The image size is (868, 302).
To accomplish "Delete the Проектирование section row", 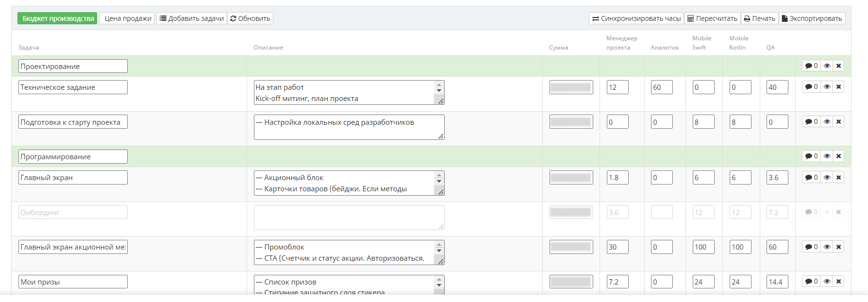I will (838, 66).
